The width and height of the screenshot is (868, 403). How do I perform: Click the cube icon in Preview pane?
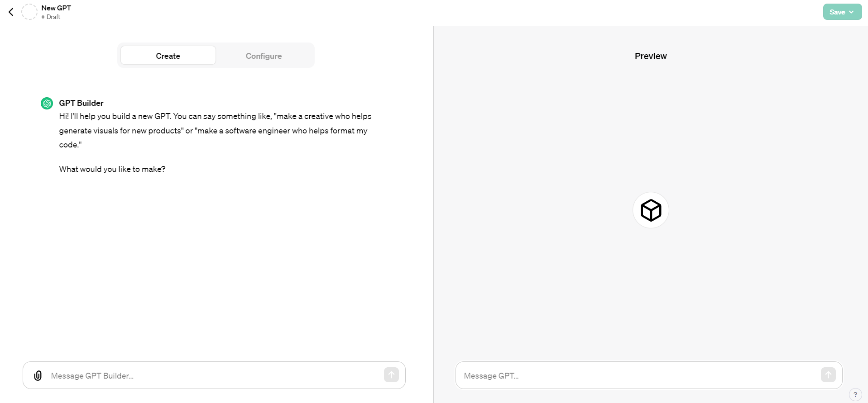pos(651,210)
